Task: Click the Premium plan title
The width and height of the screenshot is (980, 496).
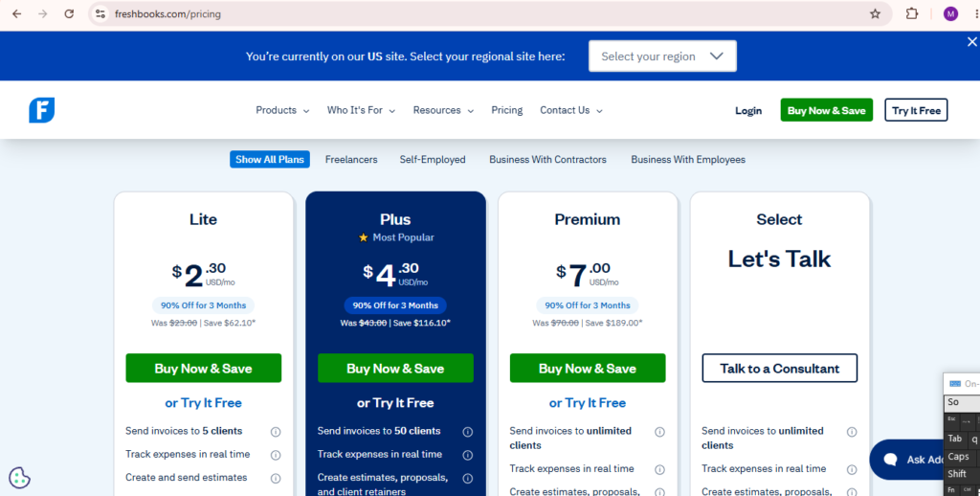Action: 588,219
